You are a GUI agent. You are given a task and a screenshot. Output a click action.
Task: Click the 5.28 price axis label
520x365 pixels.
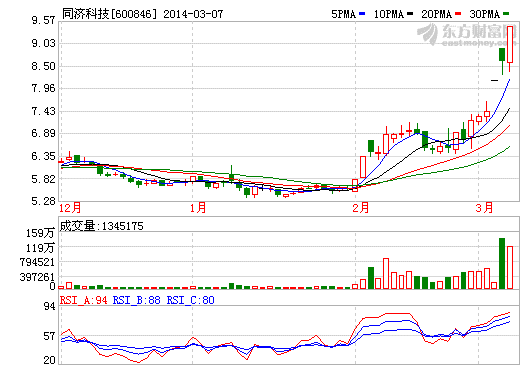(43, 201)
